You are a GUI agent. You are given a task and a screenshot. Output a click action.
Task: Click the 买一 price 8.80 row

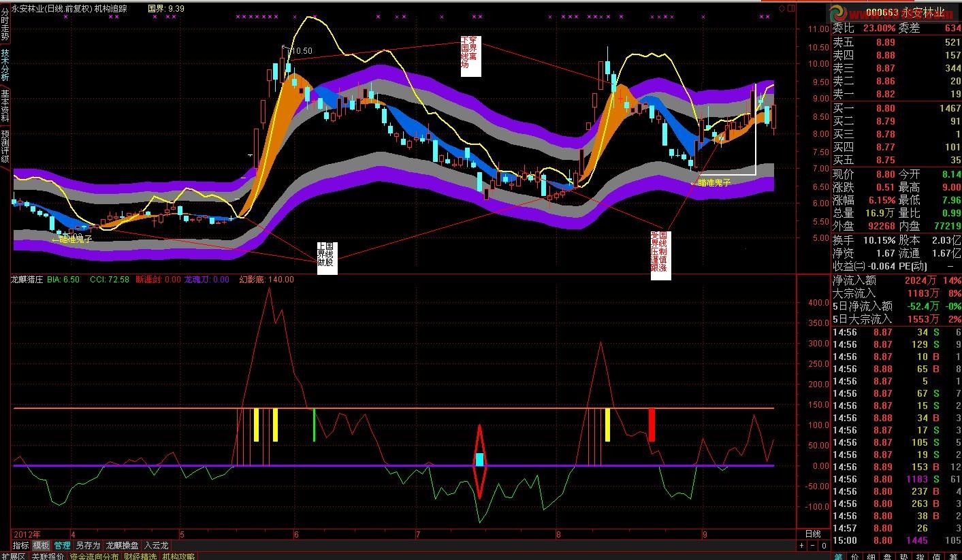(x=897, y=108)
